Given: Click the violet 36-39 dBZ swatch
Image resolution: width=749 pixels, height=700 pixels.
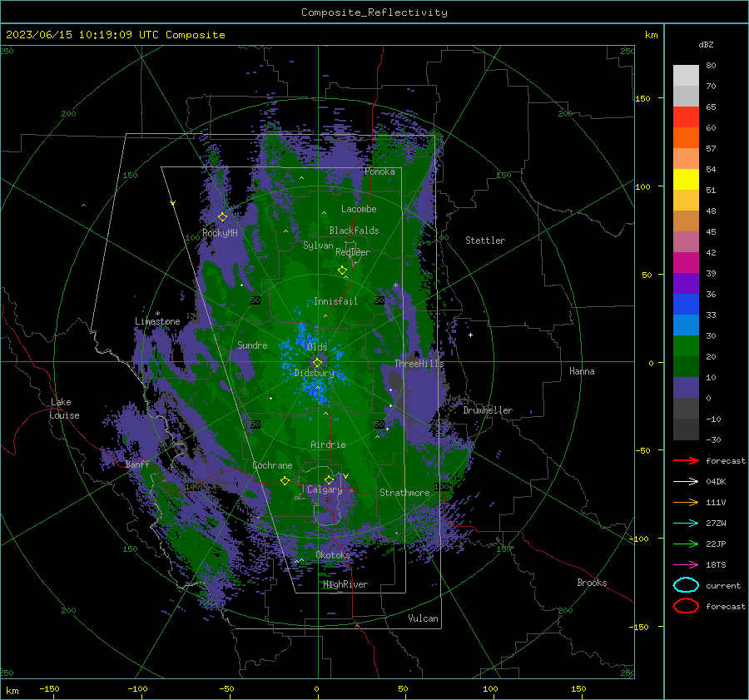Looking at the screenshot, I should [686, 283].
